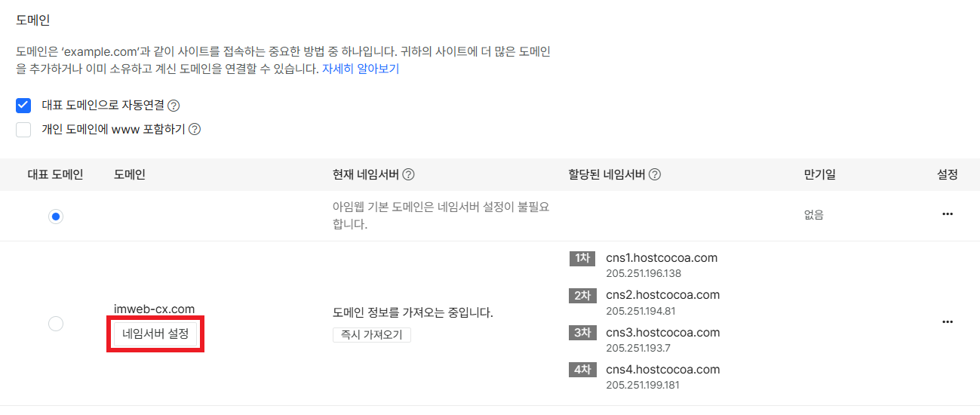Uncheck 대표 도메인으로 자동연결 checkbox

(x=23, y=106)
